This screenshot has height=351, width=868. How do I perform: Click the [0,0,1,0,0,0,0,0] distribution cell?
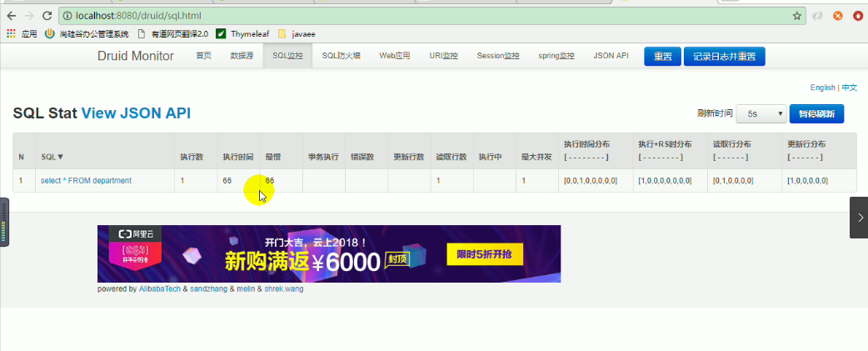click(591, 181)
